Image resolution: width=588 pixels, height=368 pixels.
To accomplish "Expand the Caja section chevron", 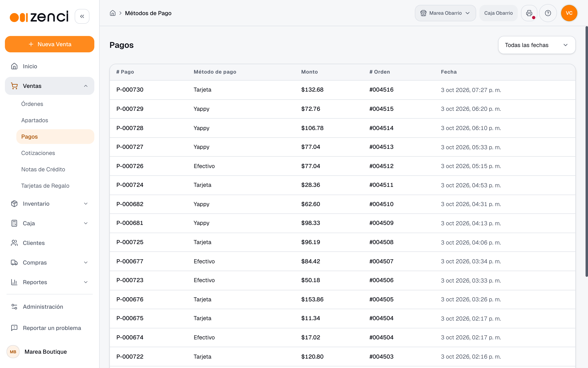I will (86, 223).
